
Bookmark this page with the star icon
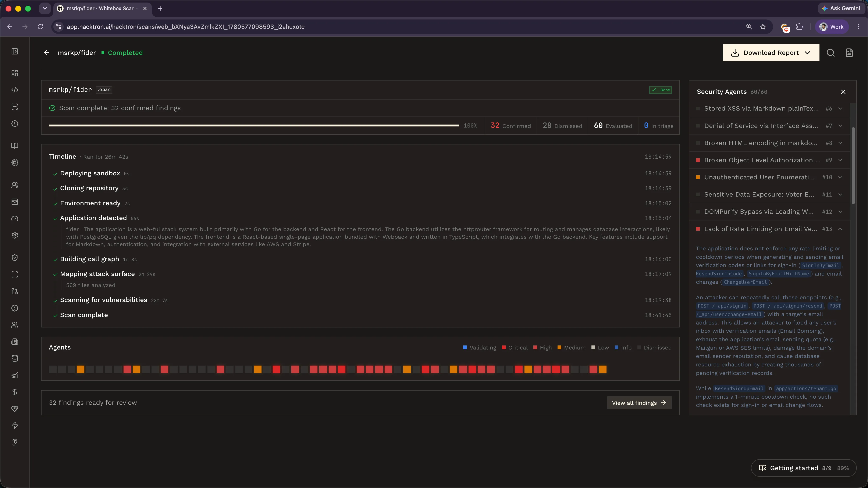pyautogui.click(x=763, y=27)
